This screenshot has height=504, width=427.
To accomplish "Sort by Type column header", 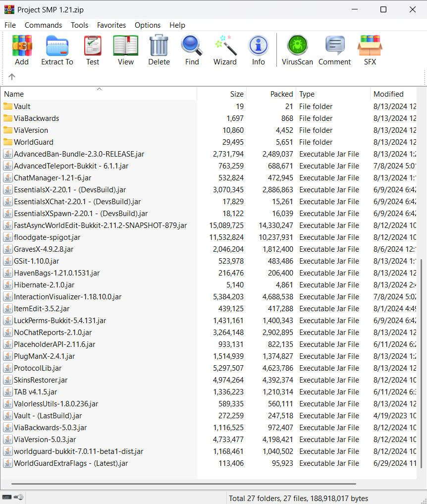I will tap(333, 94).
